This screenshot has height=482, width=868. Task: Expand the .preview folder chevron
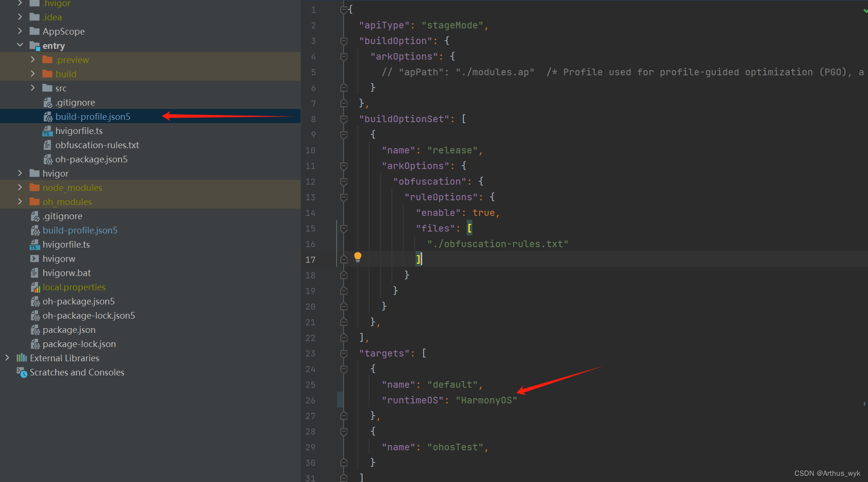point(33,59)
